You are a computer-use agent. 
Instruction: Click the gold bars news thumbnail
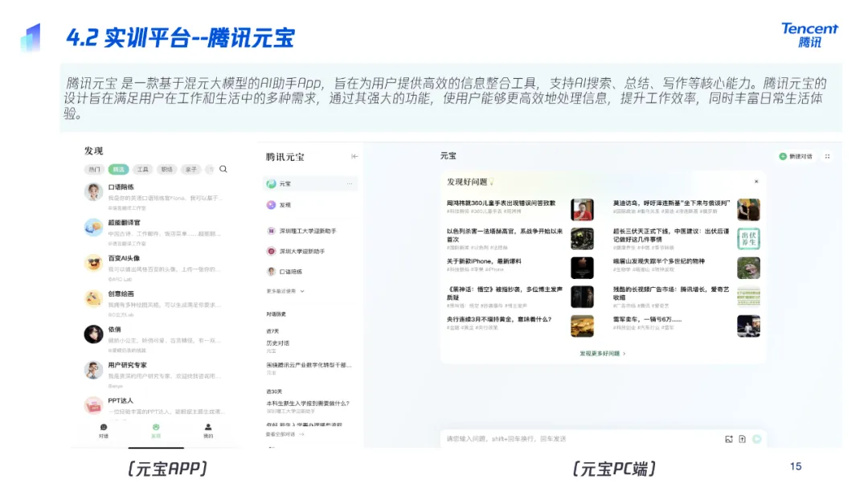(x=583, y=326)
